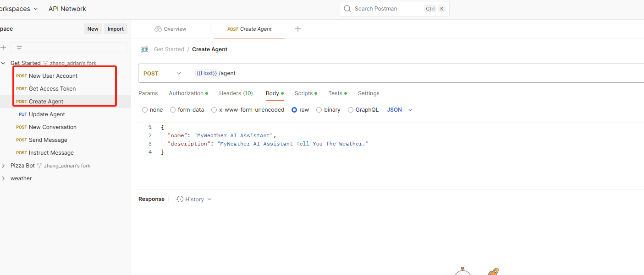
Task: Collapse the Get Started collection
Action: (3, 63)
